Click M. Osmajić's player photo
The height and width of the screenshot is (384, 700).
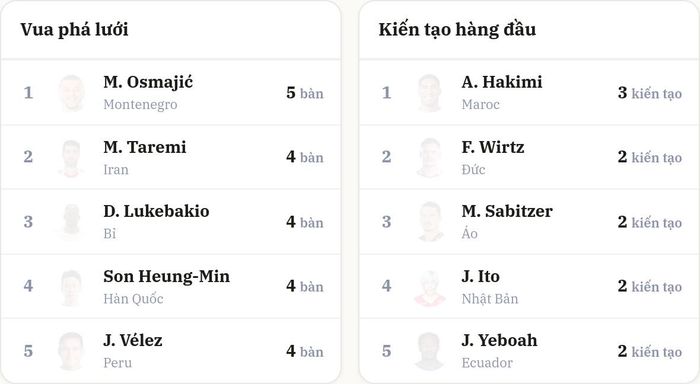click(x=71, y=93)
